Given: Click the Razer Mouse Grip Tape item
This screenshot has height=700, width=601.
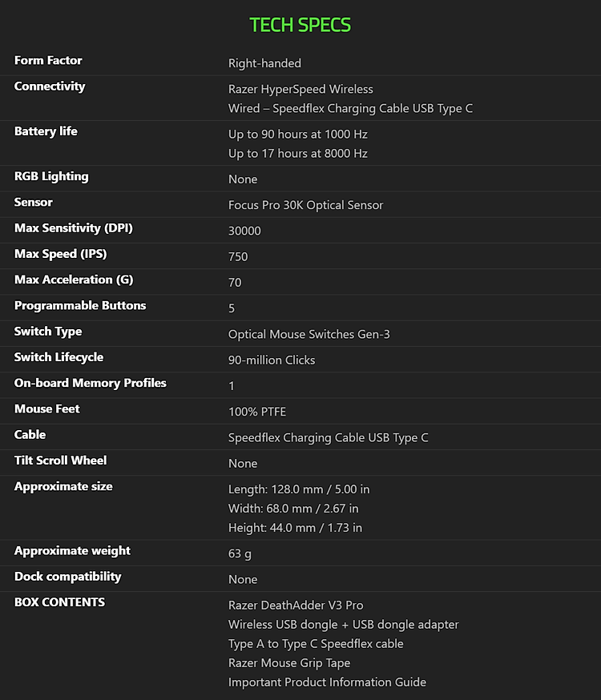Looking at the screenshot, I should [x=288, y=663].
